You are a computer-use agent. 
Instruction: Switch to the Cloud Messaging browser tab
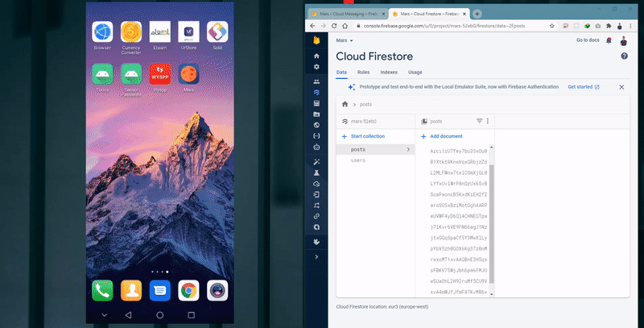coord(348,14)
